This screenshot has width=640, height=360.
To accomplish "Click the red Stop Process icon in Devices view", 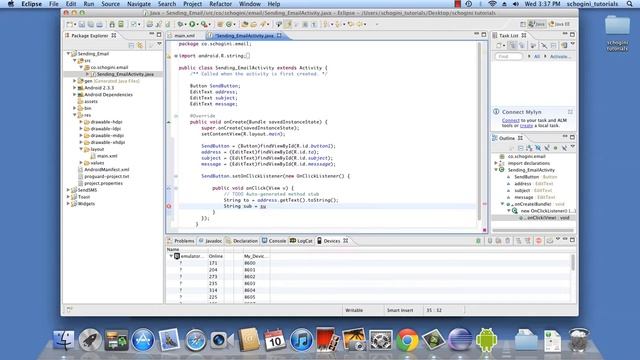I will pos(538,241).
